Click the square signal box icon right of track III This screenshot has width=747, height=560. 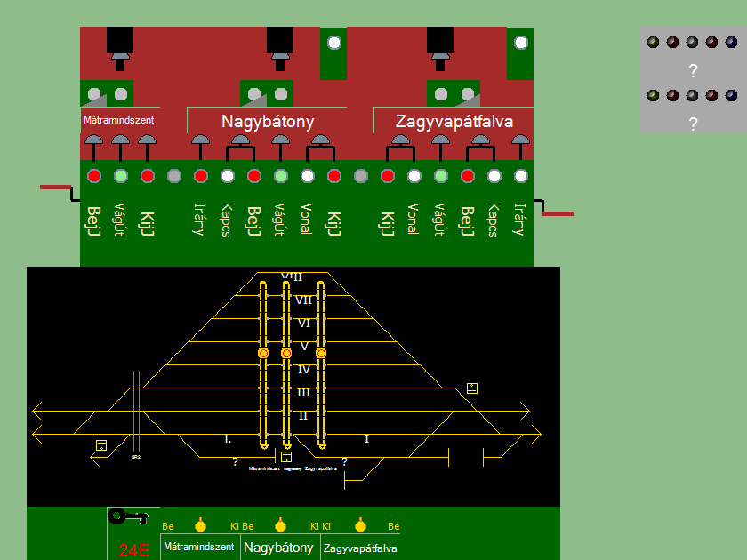pos(472,388)
